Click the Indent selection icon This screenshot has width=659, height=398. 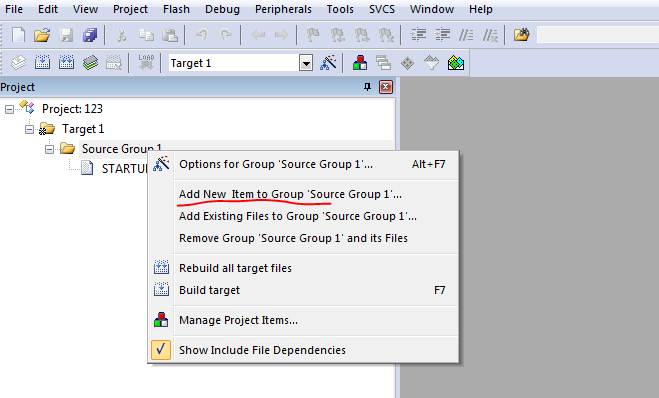click(x=418, y=35)
